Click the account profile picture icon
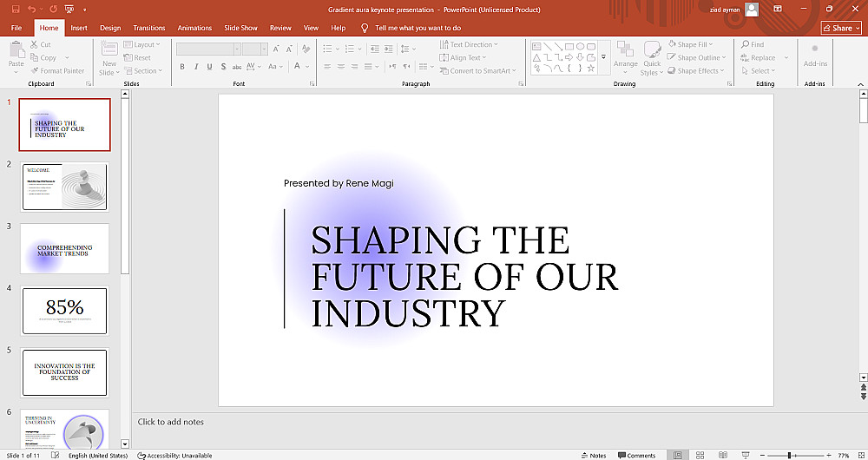 pyautogui.click(x=752, y=9)
